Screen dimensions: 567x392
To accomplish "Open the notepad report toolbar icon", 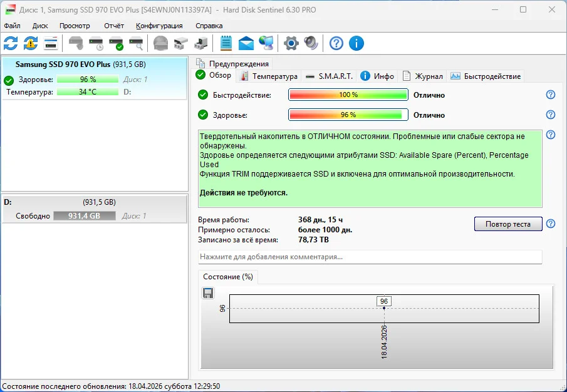I will tap(226, 43).
